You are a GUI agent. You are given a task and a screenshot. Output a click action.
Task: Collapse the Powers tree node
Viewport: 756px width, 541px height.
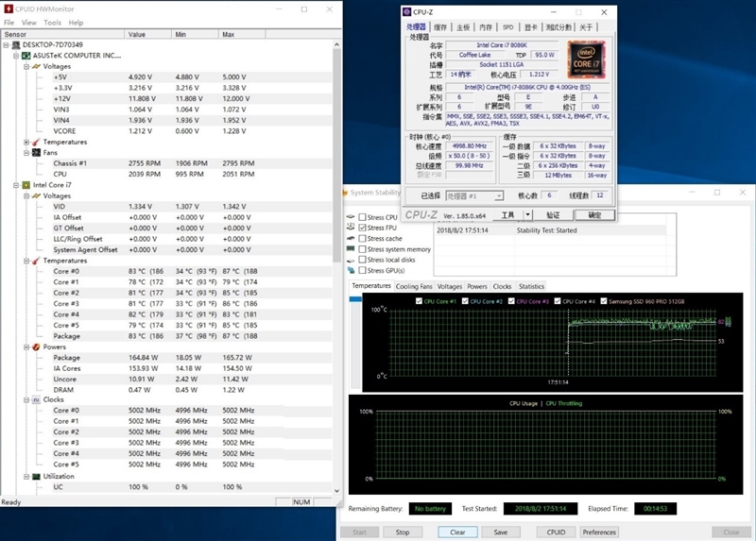pyautogui.click(x=26, y=347)
